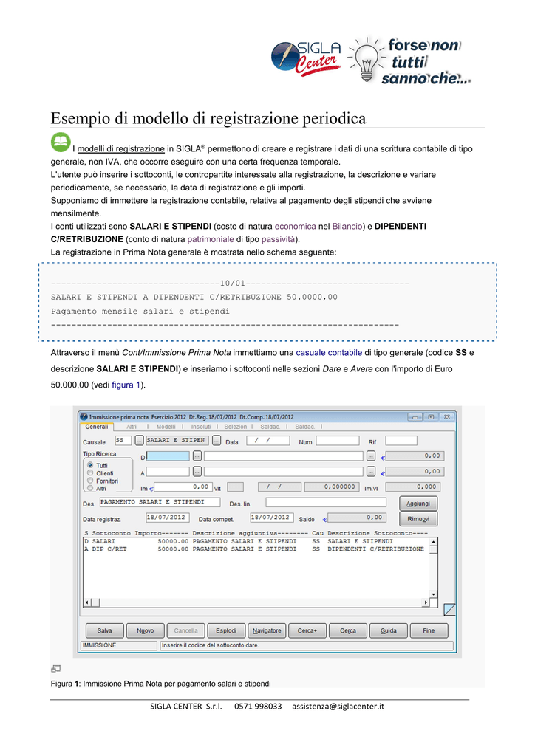This screenshot has height=756, width=535.
Task: Open the Causale code lookup button
Action: point(139,440)
